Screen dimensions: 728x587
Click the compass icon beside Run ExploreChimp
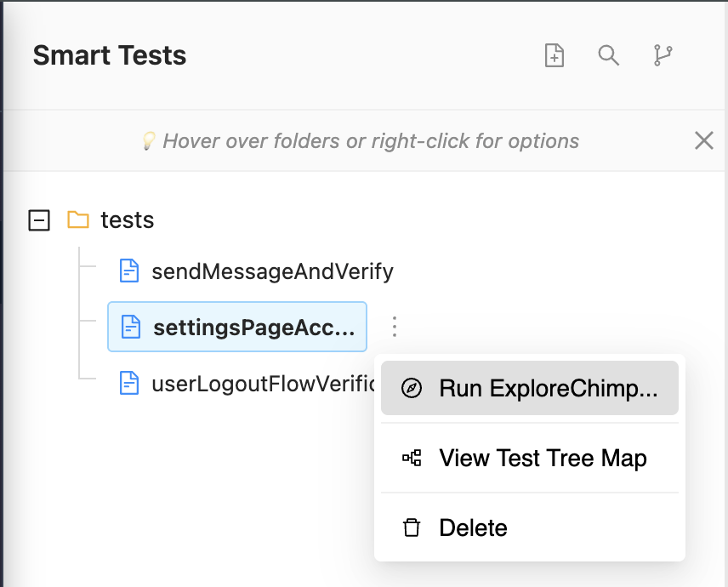click(412, 389)
